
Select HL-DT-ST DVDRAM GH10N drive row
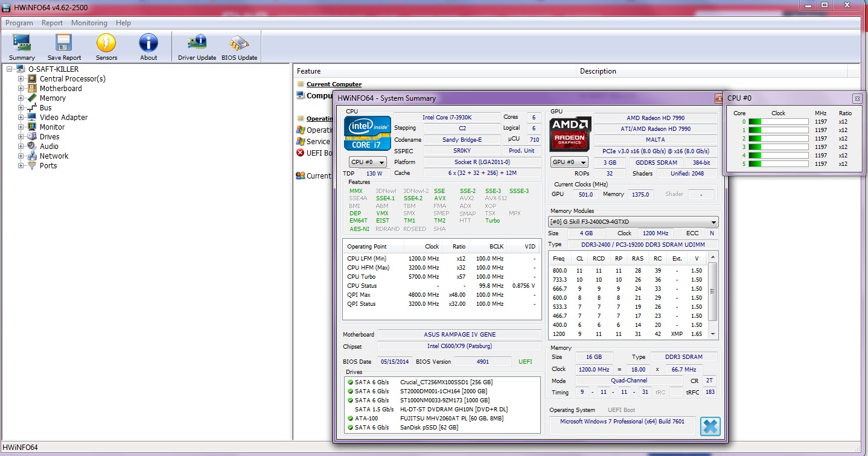click(x=443, y=410)
